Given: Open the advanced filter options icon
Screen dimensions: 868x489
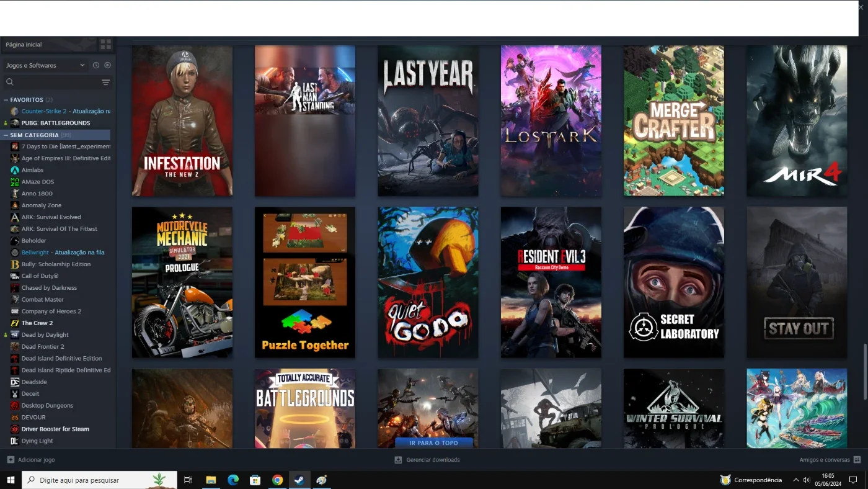Looking at the screenshot, I should tap(105, 82).
